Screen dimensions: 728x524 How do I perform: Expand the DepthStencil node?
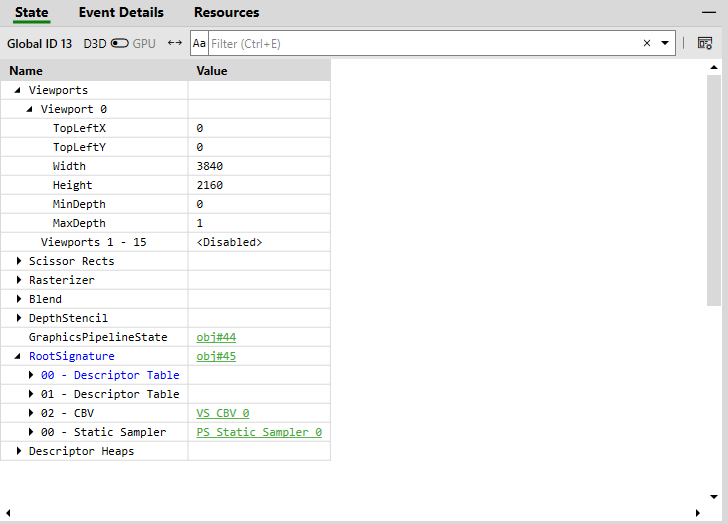click(19, 318)
